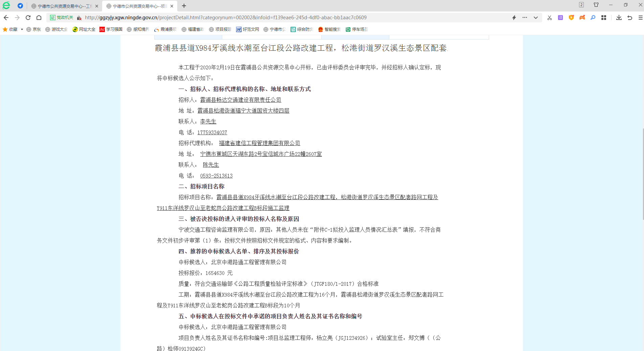
Task: Click heading 一、招标人、招标代理机构的名称
Action: click(245, 89)
